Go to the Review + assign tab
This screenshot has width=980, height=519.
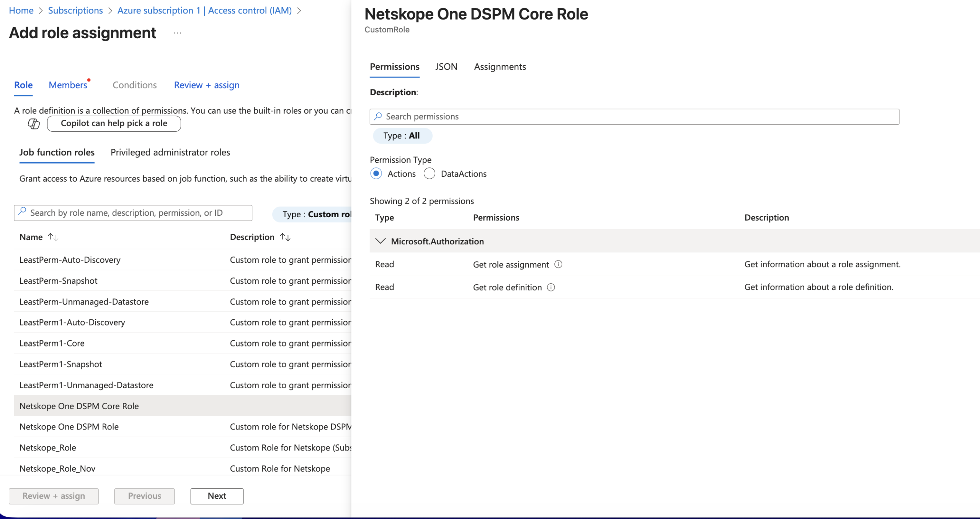[x=207, y=85]
